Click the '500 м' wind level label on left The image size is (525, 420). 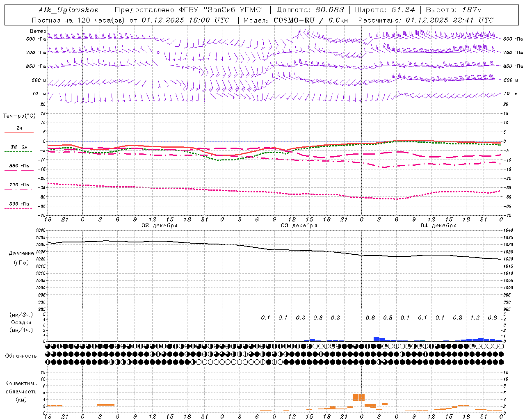pos(39,80)
